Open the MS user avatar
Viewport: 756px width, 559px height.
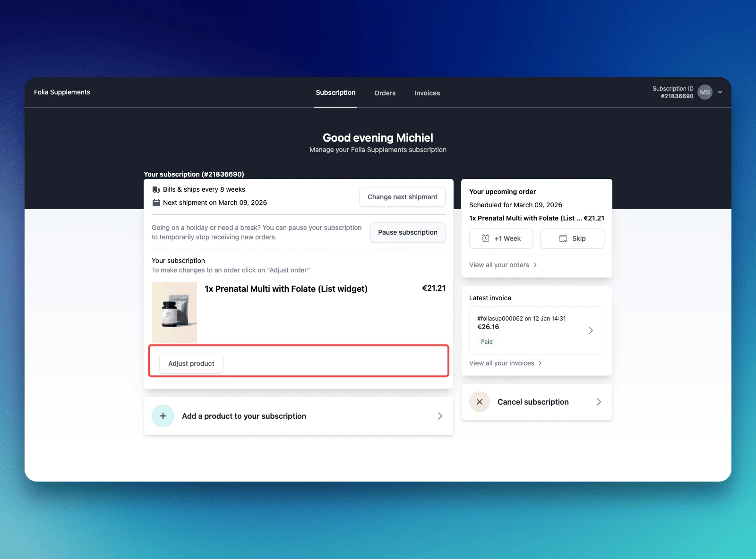pos(704,92)
